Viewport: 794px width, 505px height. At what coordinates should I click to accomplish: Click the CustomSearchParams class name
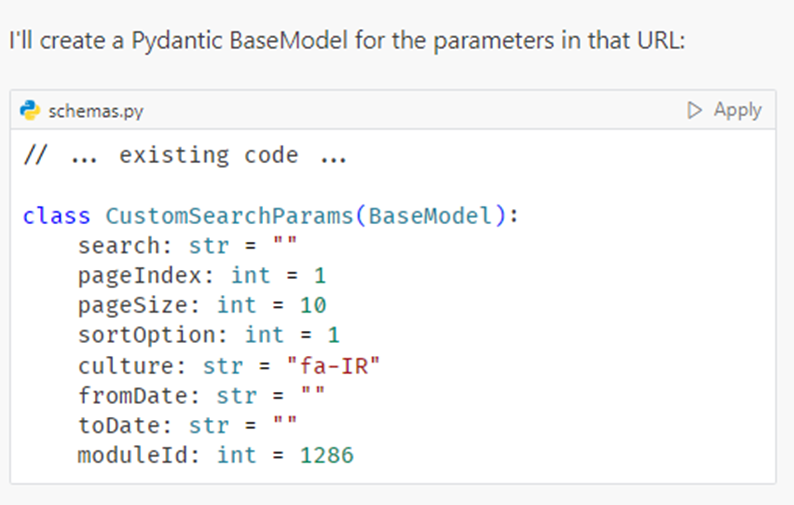click(223, 216)
